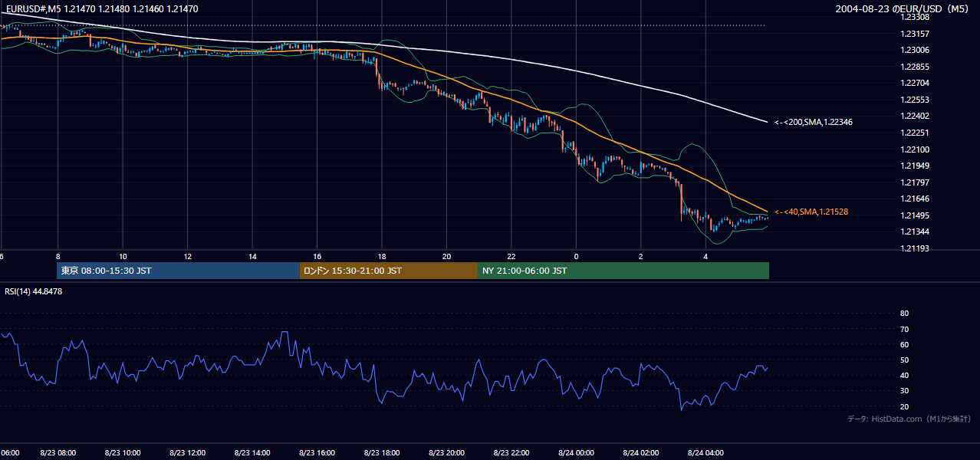Click hour tick 12 on price chart axis
Screen dimensions: 980x460
coord(188,256)
